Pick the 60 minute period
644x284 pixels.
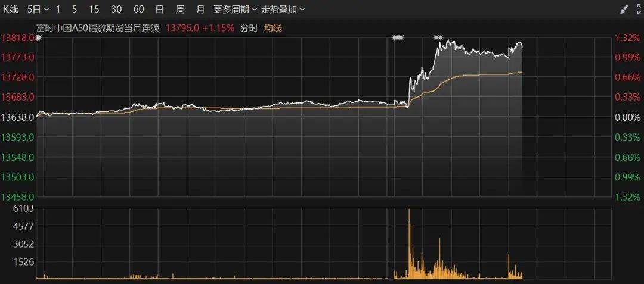point(138,10)
